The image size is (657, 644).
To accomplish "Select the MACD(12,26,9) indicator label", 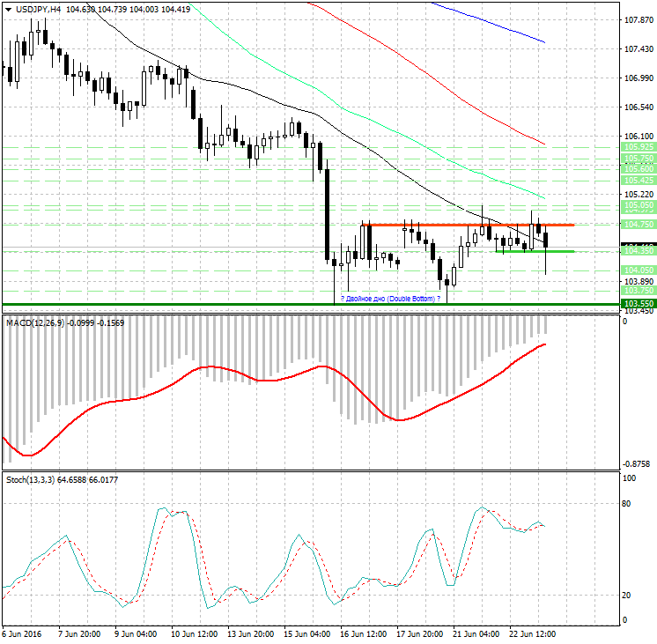I will [x=35, y=322].
